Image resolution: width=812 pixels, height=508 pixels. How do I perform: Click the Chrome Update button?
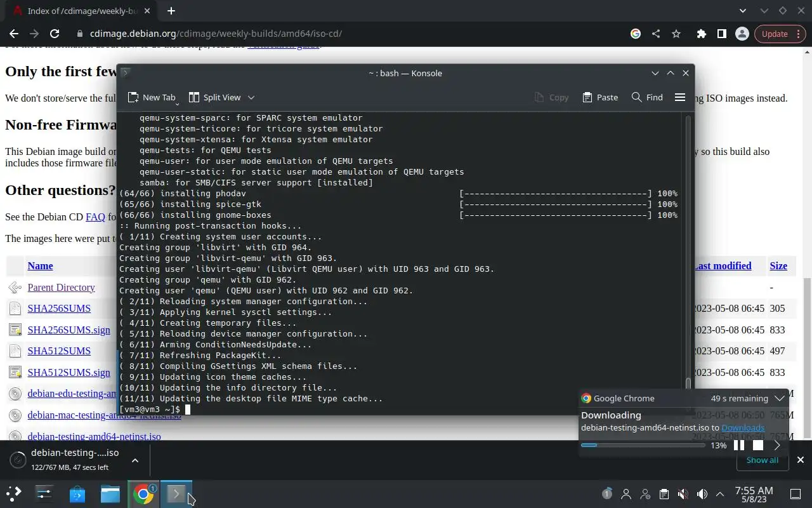point(780,34)
